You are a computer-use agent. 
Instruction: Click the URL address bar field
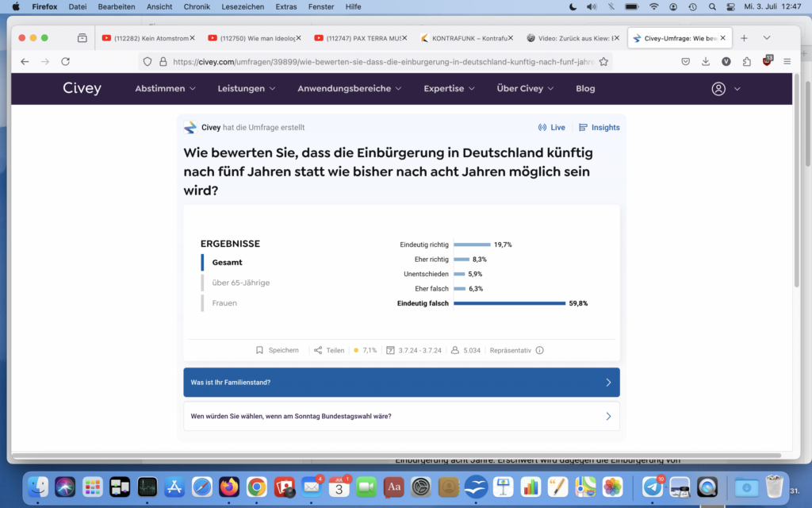point(381,61)
